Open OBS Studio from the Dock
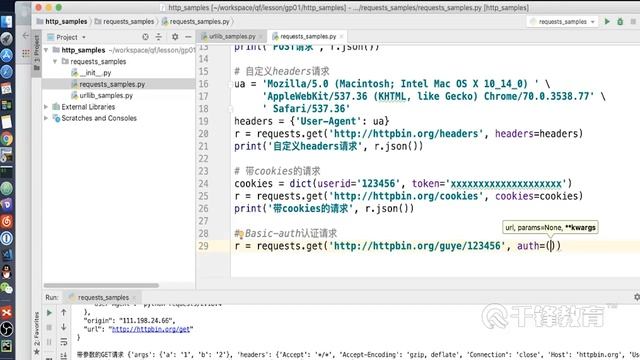 7,329
